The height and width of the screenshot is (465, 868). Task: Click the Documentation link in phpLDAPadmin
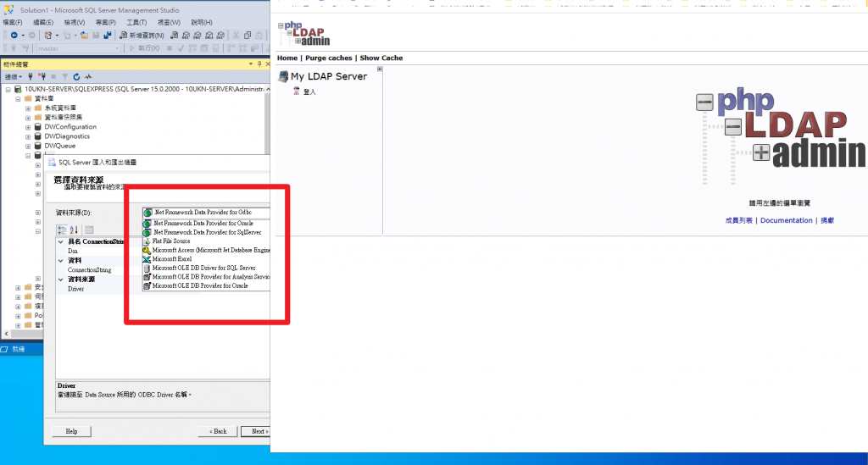786,220
